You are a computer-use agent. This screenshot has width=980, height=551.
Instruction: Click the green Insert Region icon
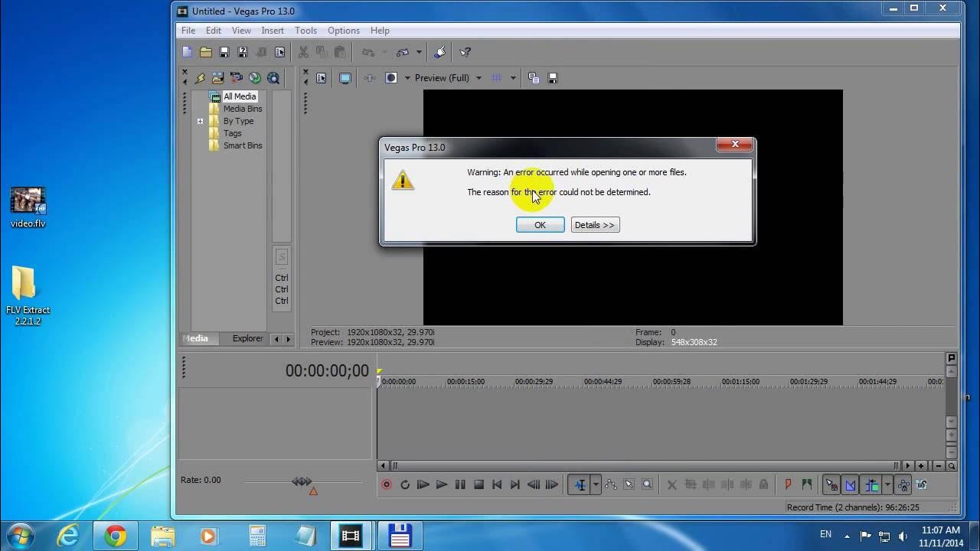pos(806,484)
